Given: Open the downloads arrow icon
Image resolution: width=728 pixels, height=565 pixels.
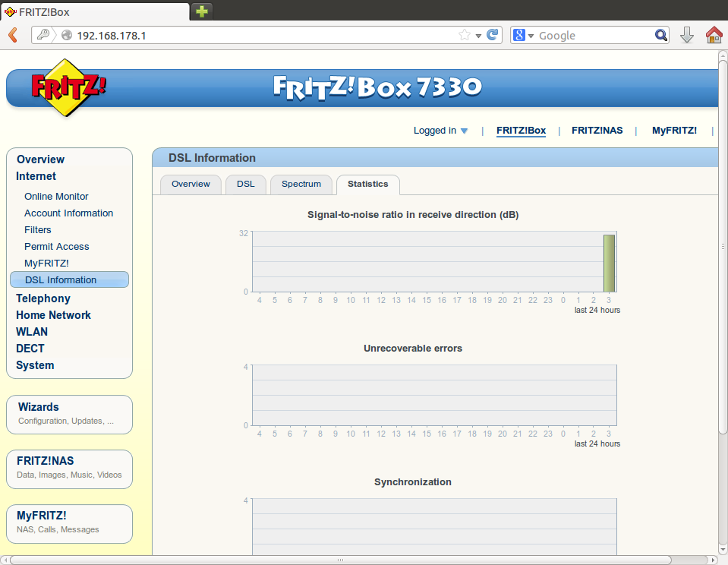Looking at the screenshot, I should pyautogui.click(x=687, y=35).
